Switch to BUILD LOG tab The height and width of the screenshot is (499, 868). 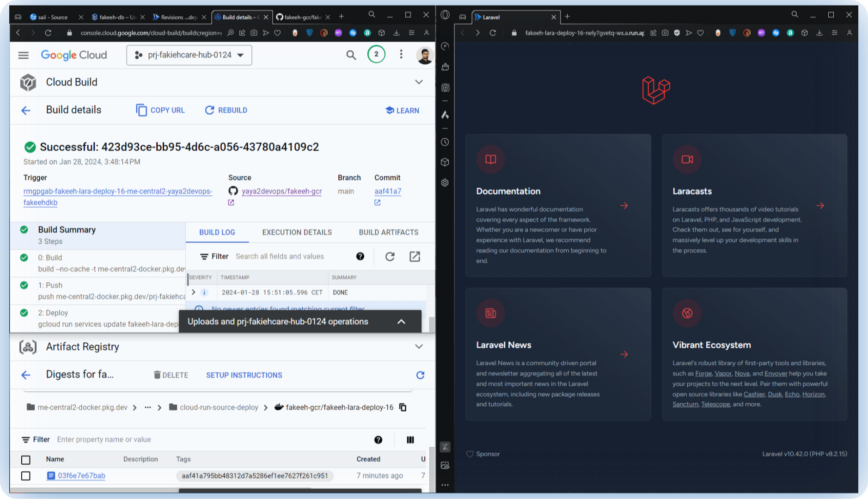[217, 232]
